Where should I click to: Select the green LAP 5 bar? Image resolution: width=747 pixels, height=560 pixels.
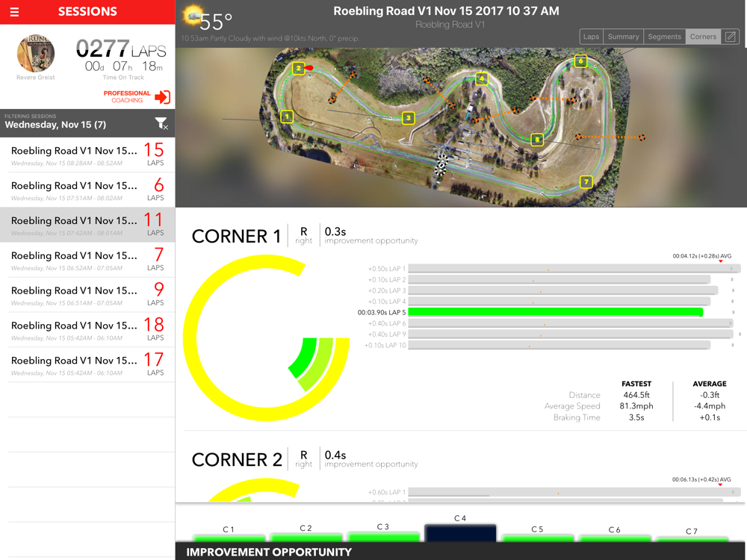click(x=556, y=312)
